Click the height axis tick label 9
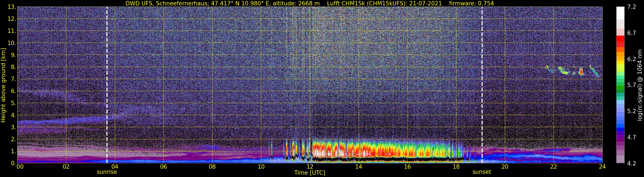 click(13, 55)
